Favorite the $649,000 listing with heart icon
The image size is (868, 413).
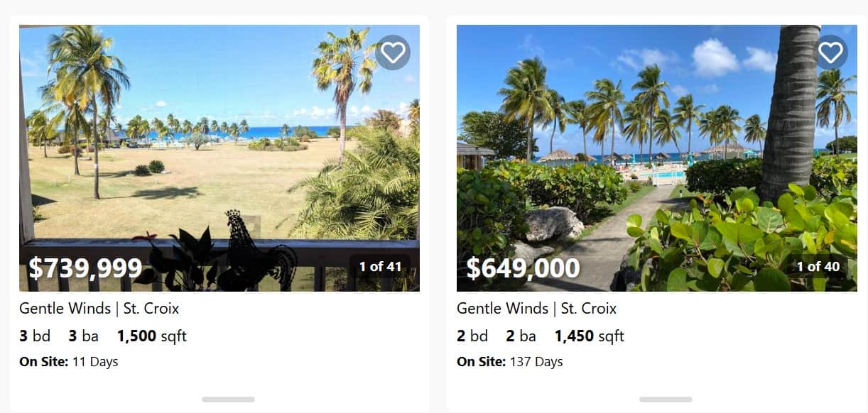(830, 53)
